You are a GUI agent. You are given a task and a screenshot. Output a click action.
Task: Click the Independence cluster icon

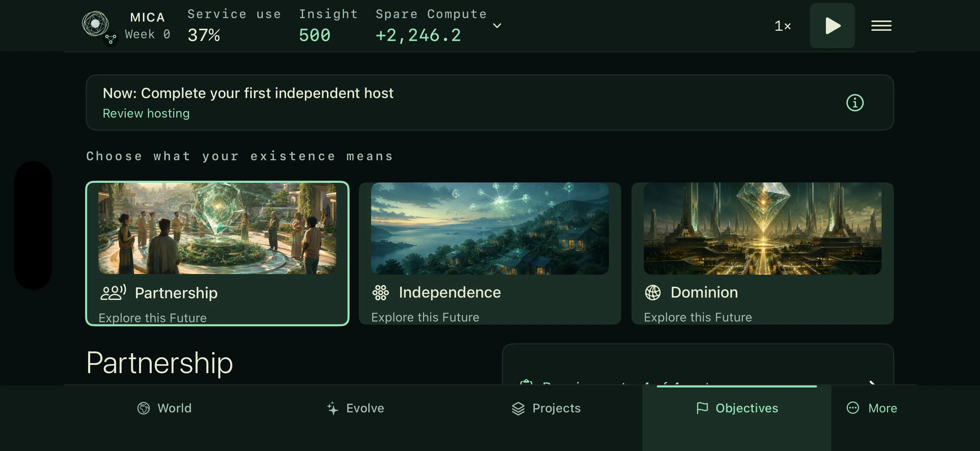(380, 292)
